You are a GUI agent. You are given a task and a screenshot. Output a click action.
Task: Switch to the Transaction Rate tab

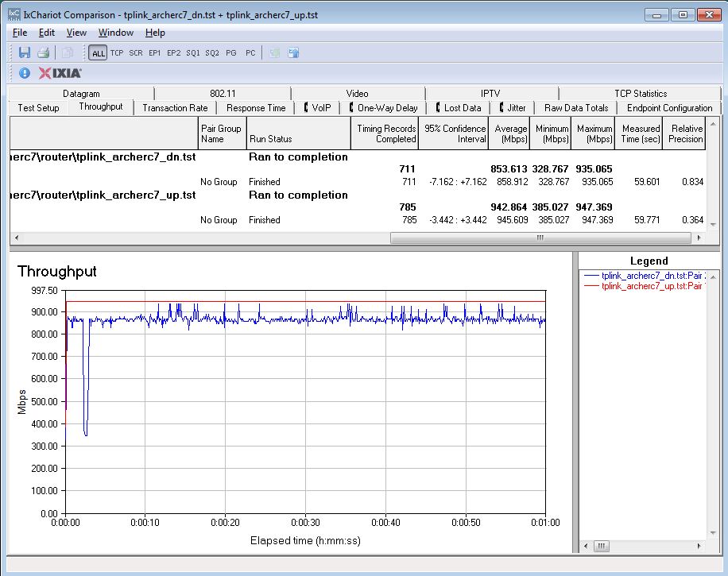175,108
